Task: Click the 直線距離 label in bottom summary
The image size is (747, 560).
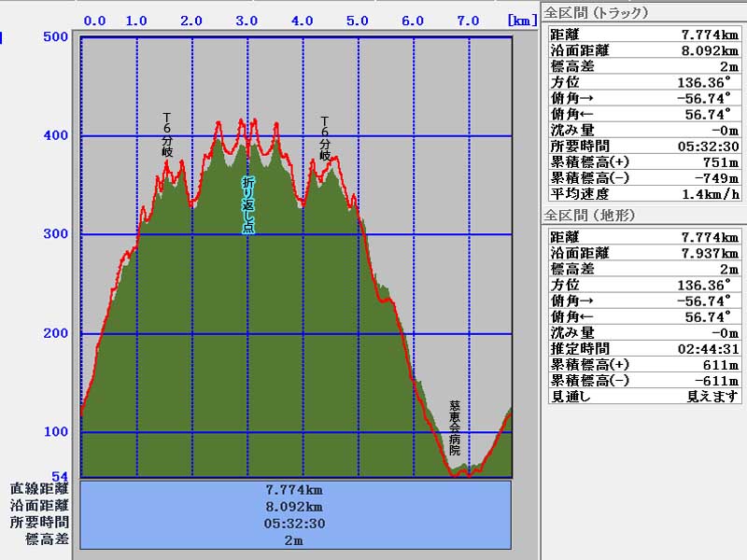Action: (x=39, y=488)
